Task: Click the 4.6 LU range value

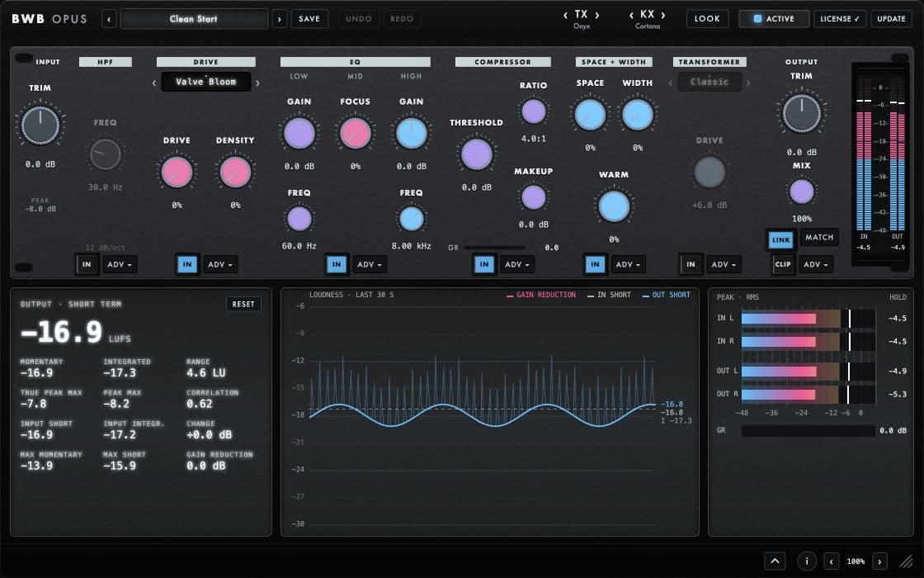Action: [x=205, y=373]
